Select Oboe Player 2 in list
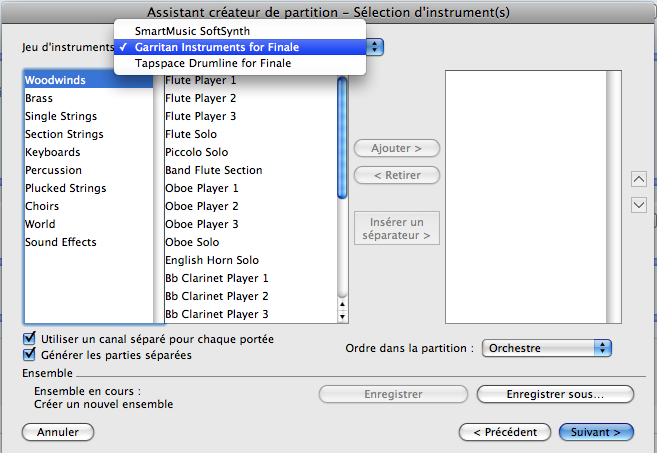This screenshot has height=453, width=657. point(201,206)
